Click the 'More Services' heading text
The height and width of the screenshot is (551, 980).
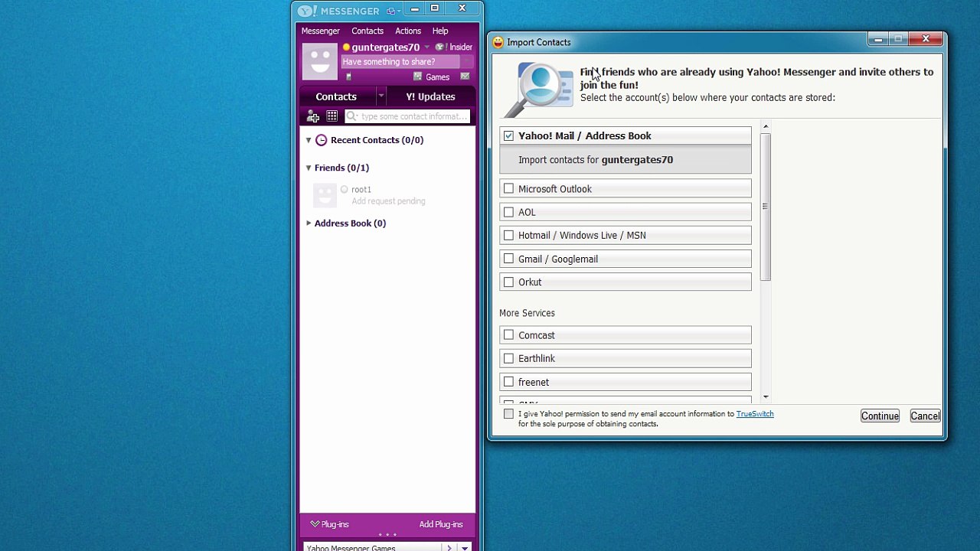[527, 313]
